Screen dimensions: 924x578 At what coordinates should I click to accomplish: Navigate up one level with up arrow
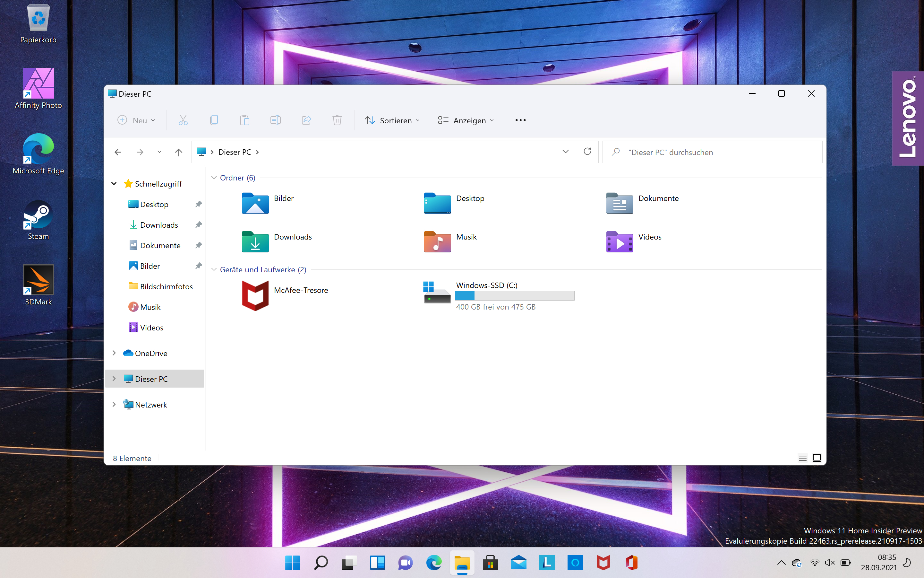pos(179,152)
